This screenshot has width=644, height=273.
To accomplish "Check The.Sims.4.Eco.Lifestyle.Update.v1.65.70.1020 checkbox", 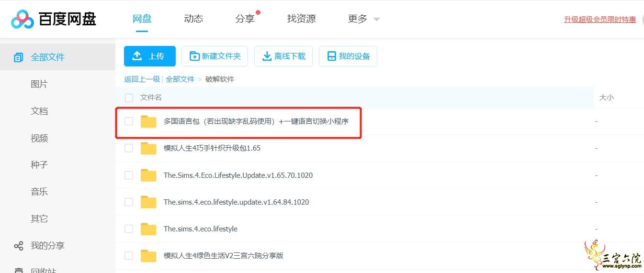I will pyautogui.click(x=129, y=175).
